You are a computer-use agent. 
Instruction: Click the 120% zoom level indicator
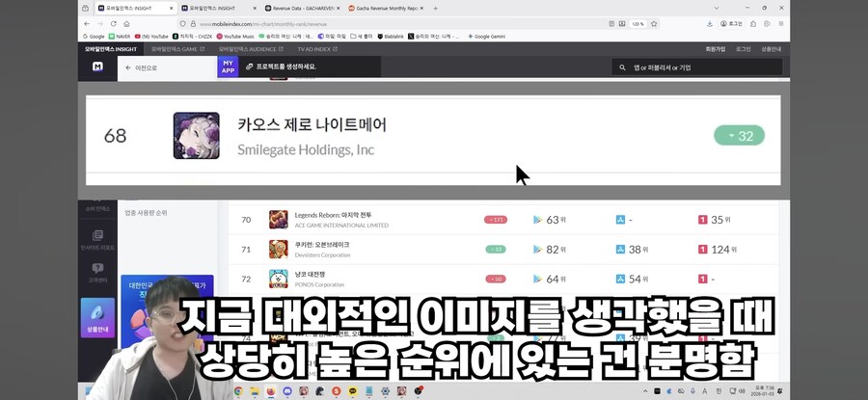point(638,24)
